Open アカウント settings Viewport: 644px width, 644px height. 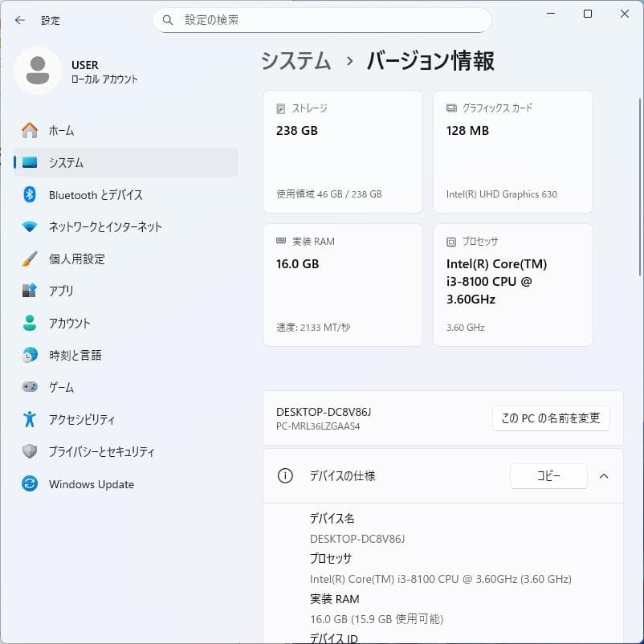[72, 323]
